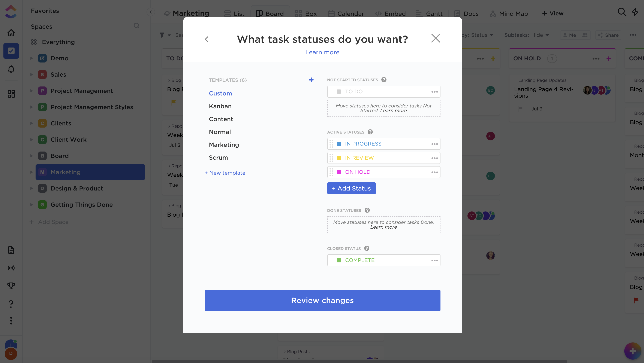Click the Add Status button
Image resolution: width=644 pixels, height=363 pixels.
pyautogui.click(x=351, y=188)
